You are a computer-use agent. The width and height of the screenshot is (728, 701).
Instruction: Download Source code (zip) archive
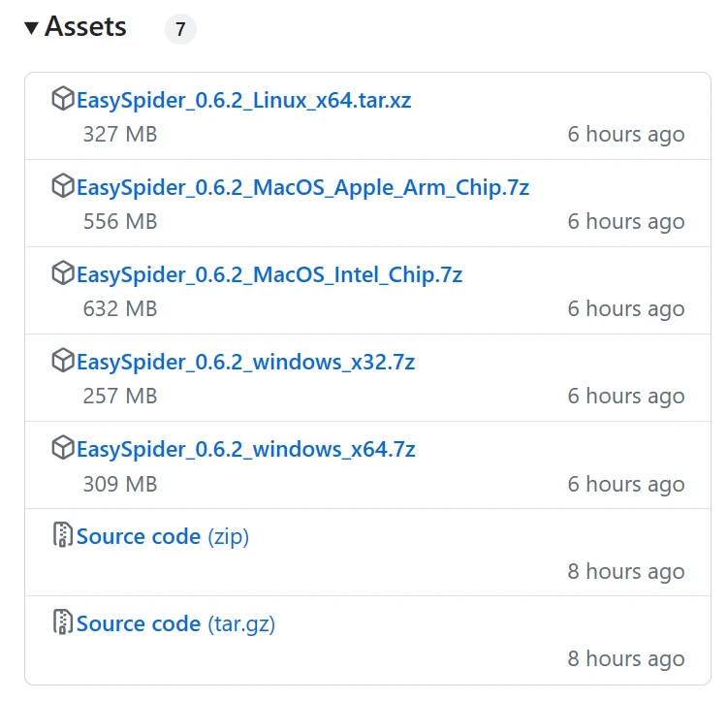(x=163, y=536)
